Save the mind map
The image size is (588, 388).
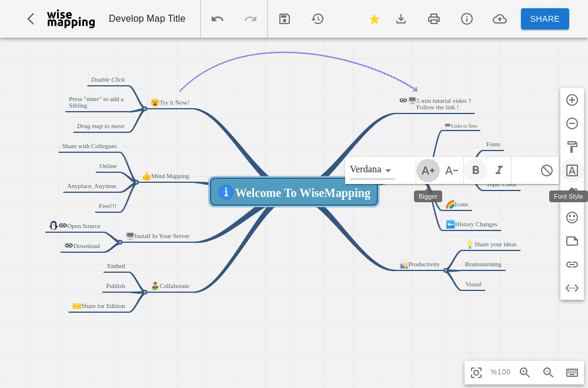click(285, 19)
